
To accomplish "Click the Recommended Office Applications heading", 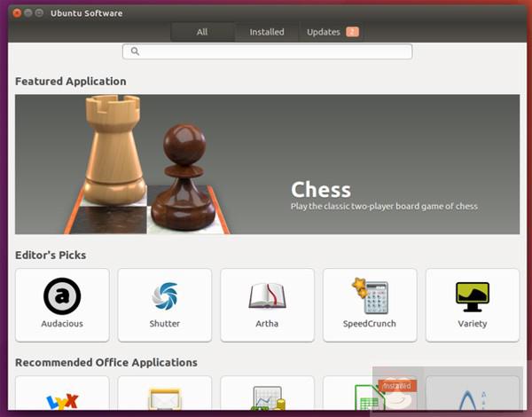I will [106, 363].
